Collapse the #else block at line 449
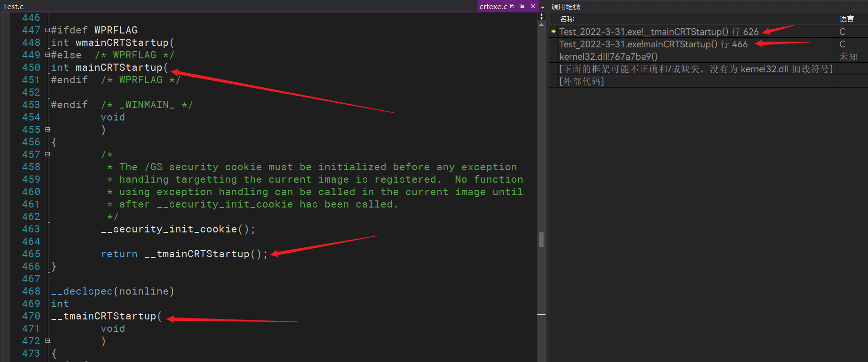 47,55
